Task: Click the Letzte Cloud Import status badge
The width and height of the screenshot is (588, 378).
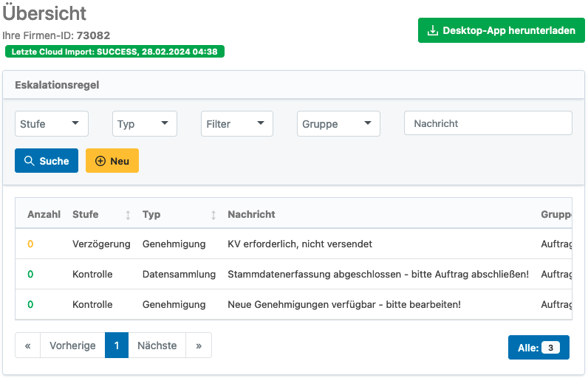Action: (x=114, y=52)
